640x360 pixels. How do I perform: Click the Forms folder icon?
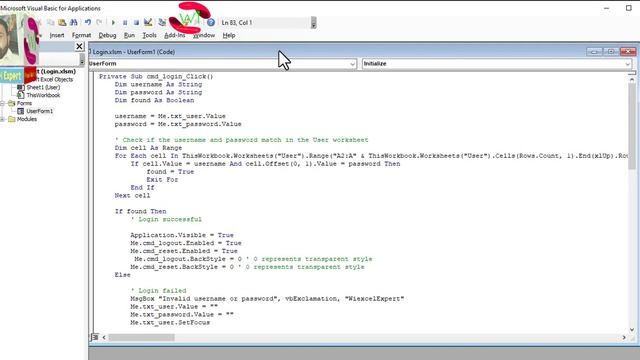click(11, 103)
